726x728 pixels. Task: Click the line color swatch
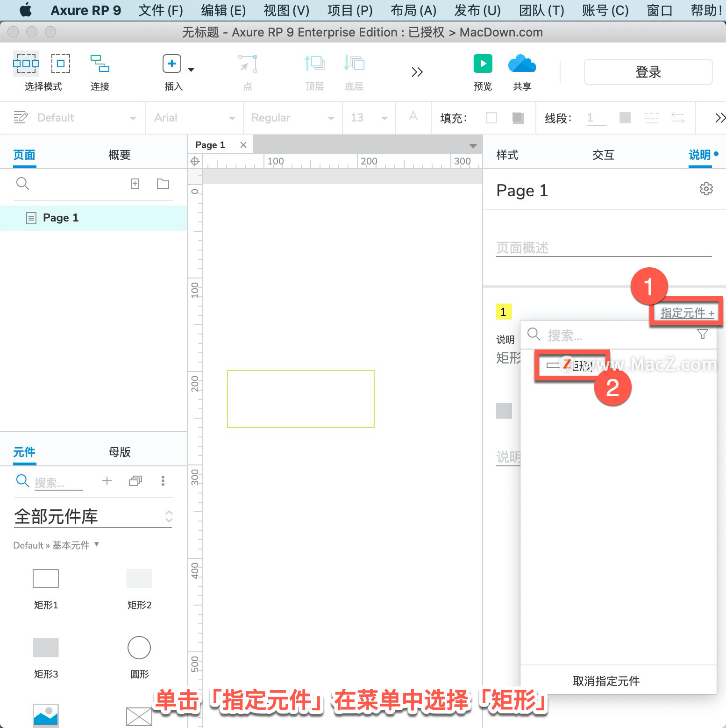(x=625, y=118)
